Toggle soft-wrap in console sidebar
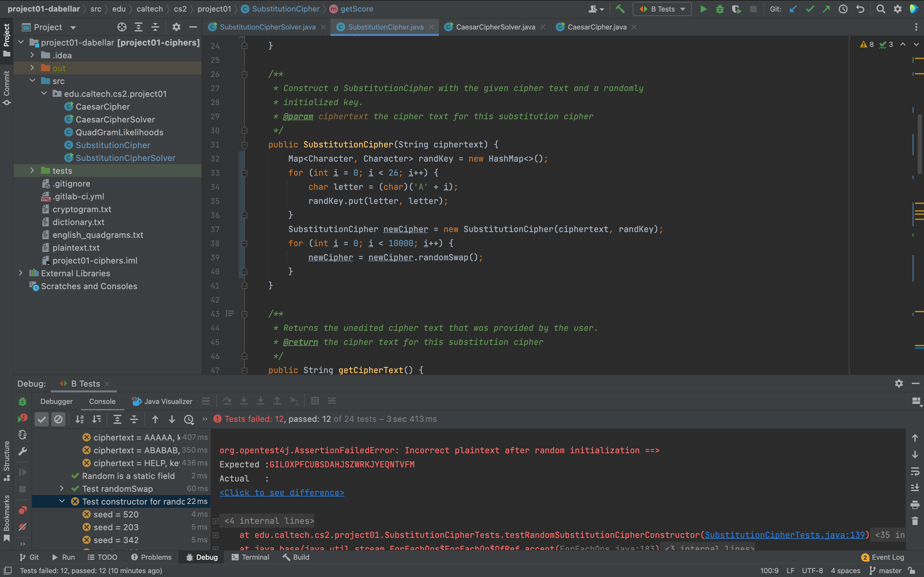The image size is (924, 577). (x=915, y=471)
